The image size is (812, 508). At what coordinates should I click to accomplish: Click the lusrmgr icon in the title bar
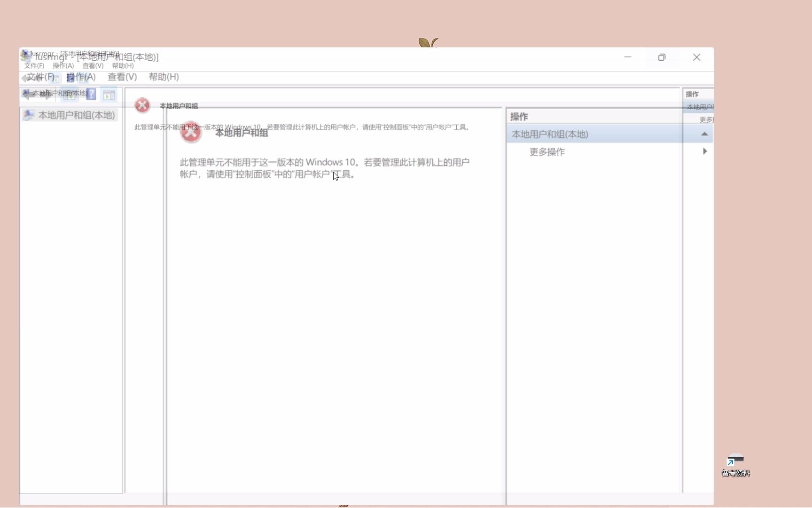(x=25, y=56)
